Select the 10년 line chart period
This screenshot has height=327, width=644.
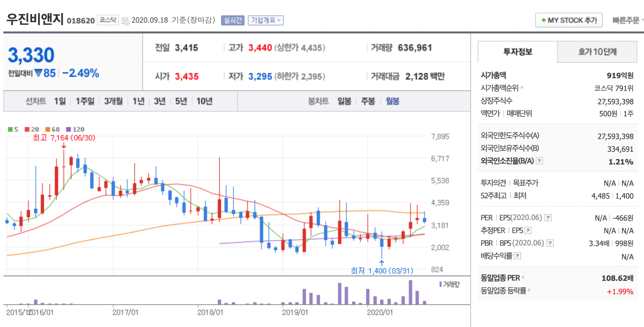pos(204,101)
